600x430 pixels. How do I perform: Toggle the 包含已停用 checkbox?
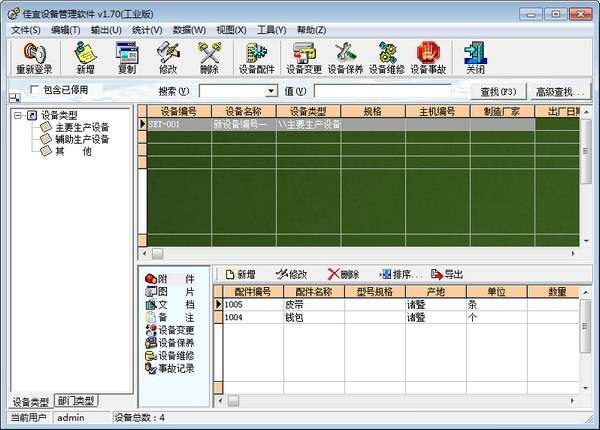tap(36, 91)
